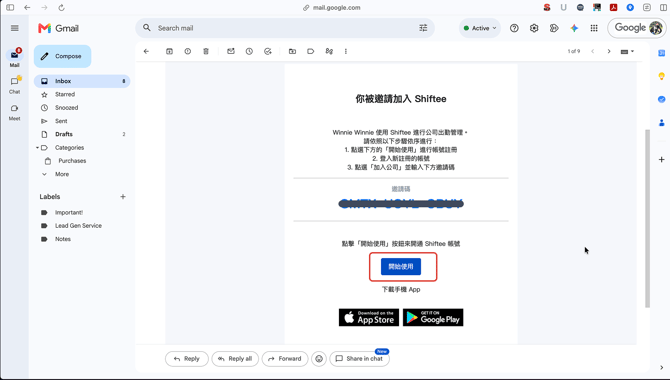Go back in browser history
Viewport: 670px width, 380px height.
27,8
